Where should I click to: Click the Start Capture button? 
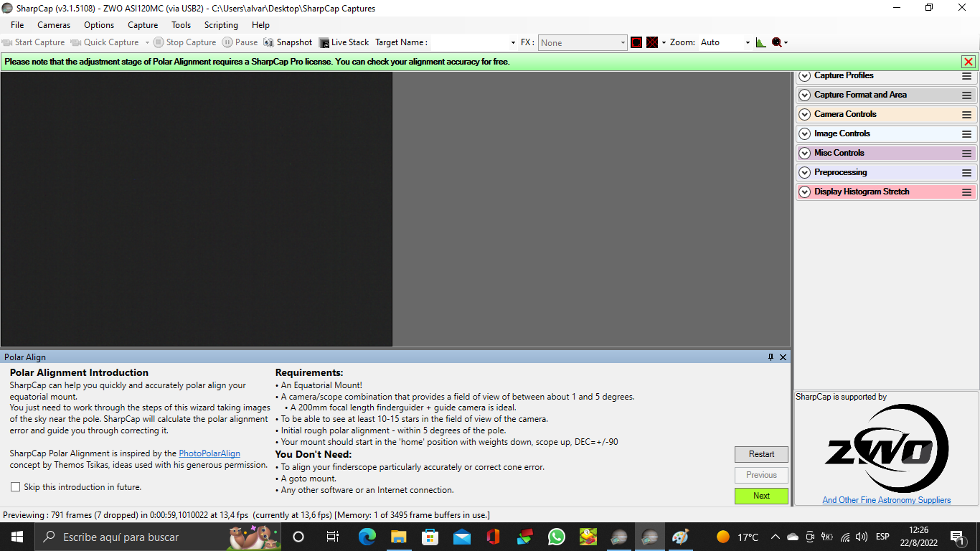pos(34,42)
